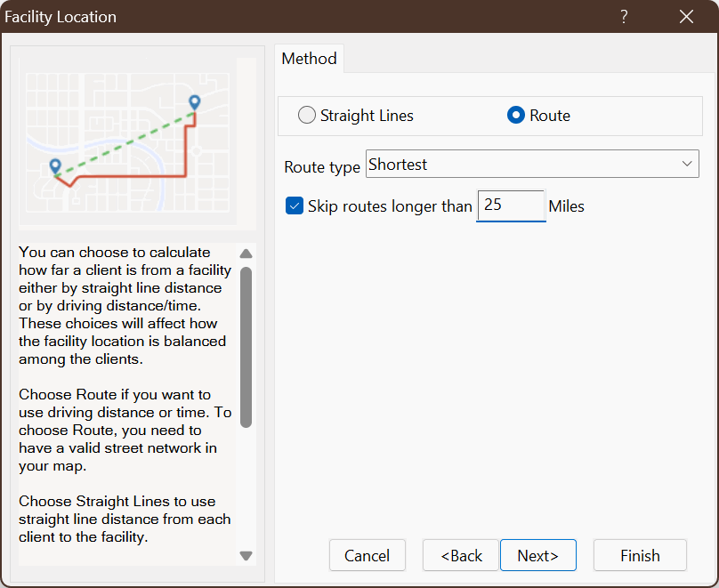Click the Miles unit label
The height and width of the screenshot is (588, 719).
[566, 206]
